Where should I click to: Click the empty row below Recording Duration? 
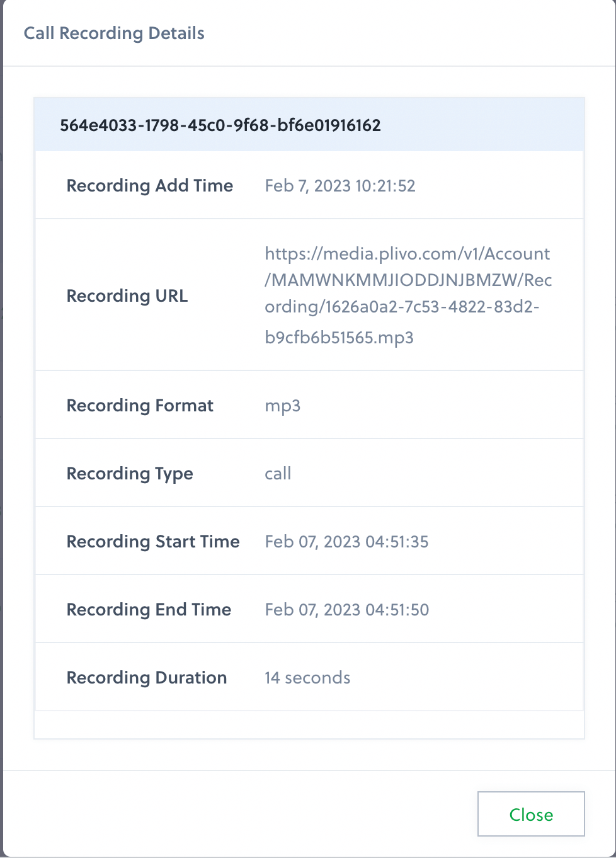click(309, 724)
